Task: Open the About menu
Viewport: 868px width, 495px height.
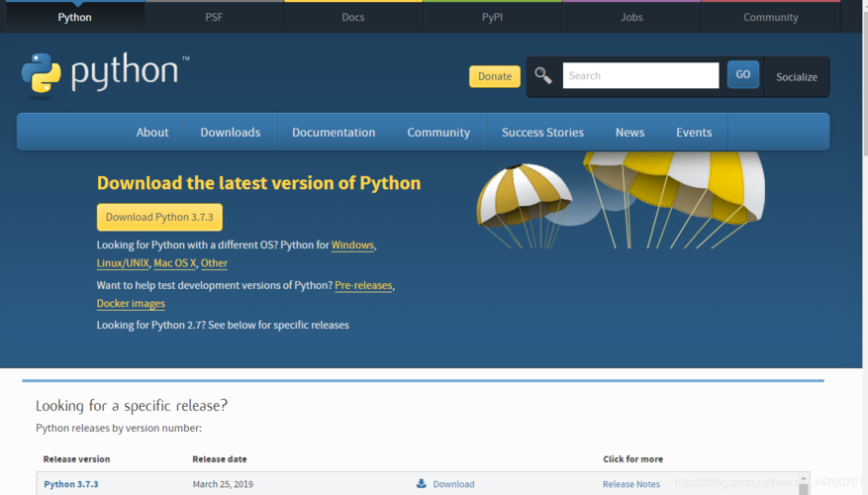Action: point(152,133)
